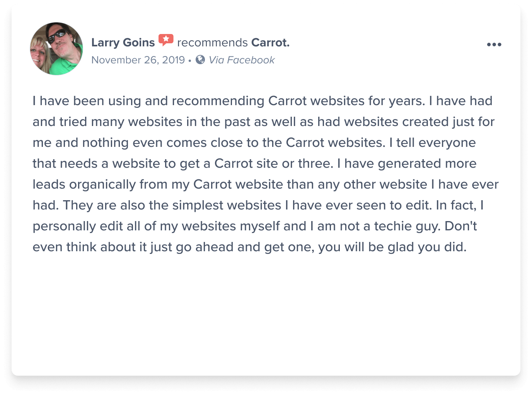
Task: Click the sentence starting I have been using
Action: (x=228, y=101)
